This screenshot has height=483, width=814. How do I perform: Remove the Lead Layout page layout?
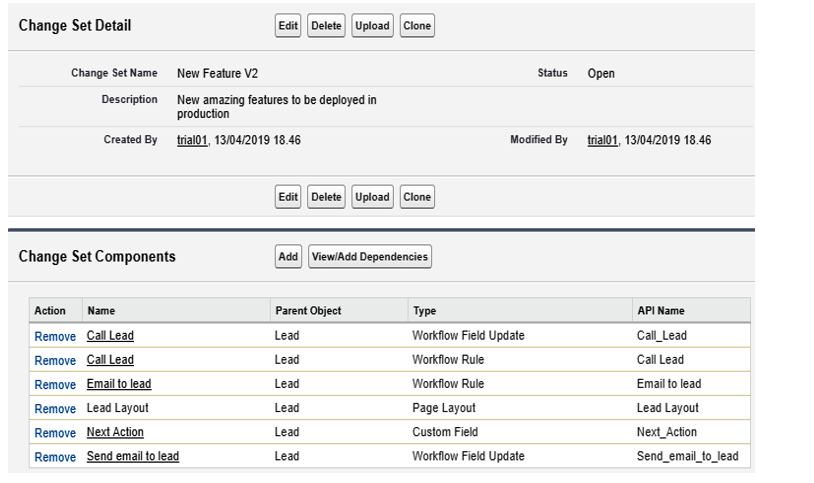(55, 409)
